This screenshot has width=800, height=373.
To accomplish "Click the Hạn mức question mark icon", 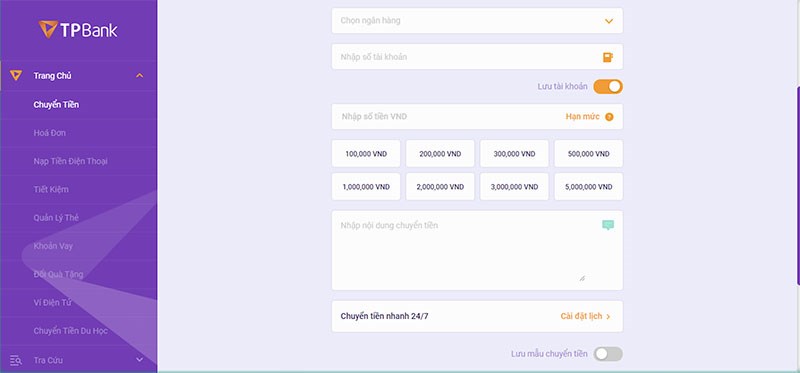I will pos(609,117).
